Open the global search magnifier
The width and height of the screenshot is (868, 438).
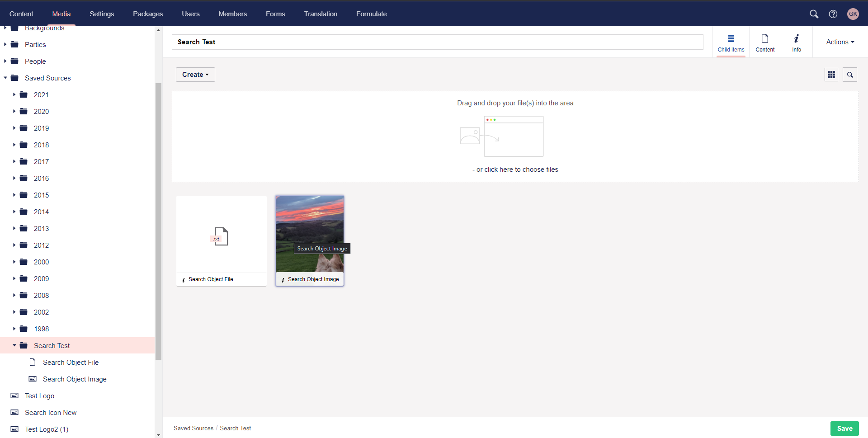(814, 14)
